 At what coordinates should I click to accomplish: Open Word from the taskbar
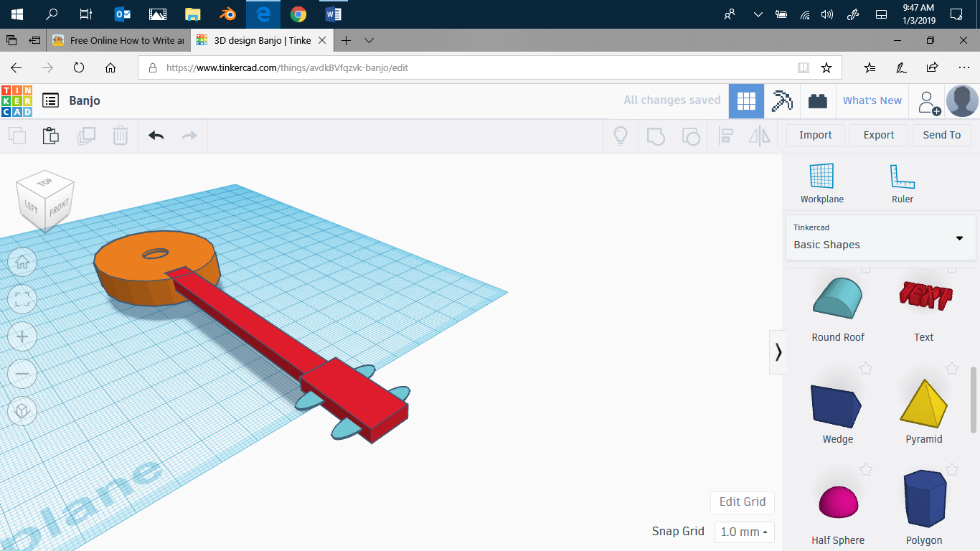pyautogui.click(x=334, y=14)
